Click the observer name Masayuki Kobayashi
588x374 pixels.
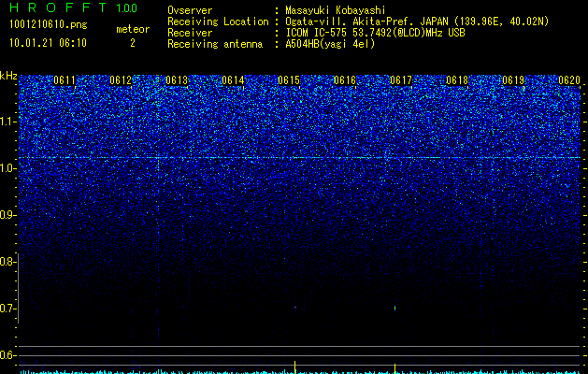point(336,10)
